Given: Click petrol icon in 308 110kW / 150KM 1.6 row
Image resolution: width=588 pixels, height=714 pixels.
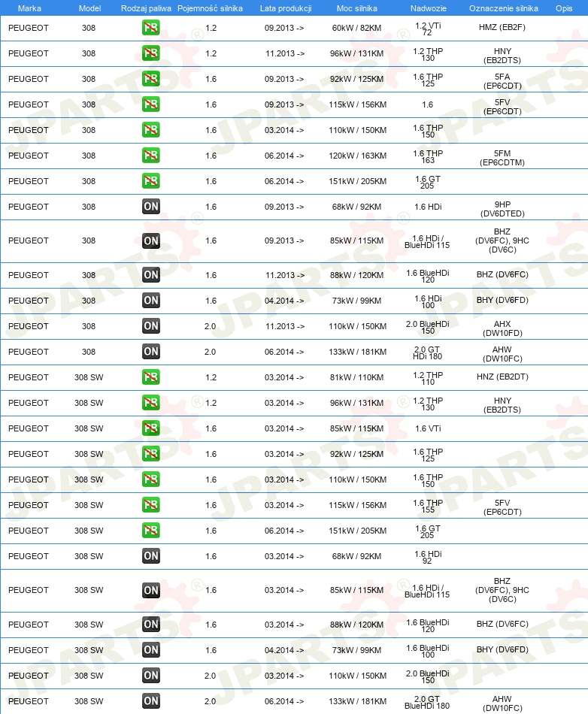Looking at the screenshot, I should tap(150, 130).
